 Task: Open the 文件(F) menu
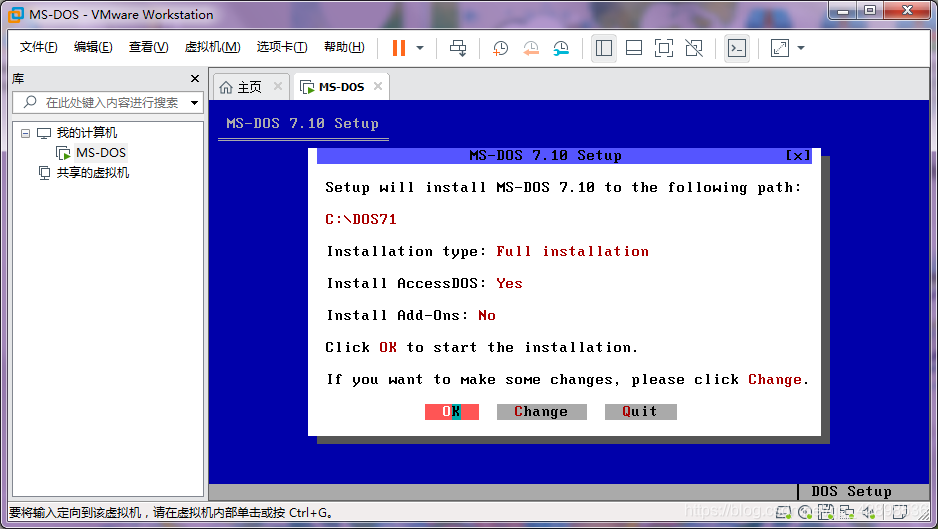click(x=38, y=47)
